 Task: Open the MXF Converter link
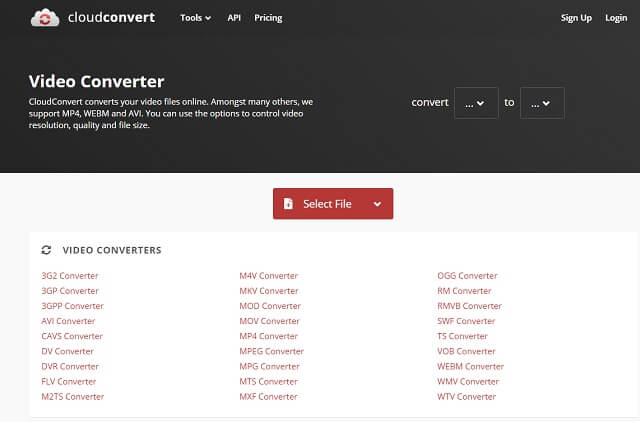pyautogui.click(x=268, y=397)
